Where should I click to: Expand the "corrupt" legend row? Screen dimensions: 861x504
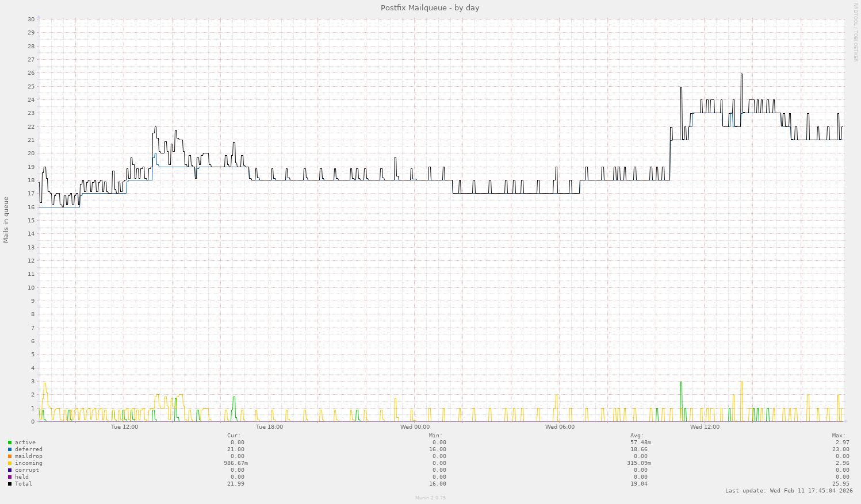pyautogui.click(x=26, y=470)
